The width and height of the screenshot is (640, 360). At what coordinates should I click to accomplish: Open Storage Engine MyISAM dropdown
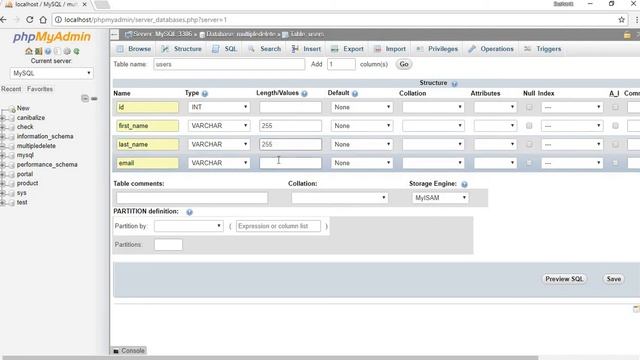tap(440, 198)
